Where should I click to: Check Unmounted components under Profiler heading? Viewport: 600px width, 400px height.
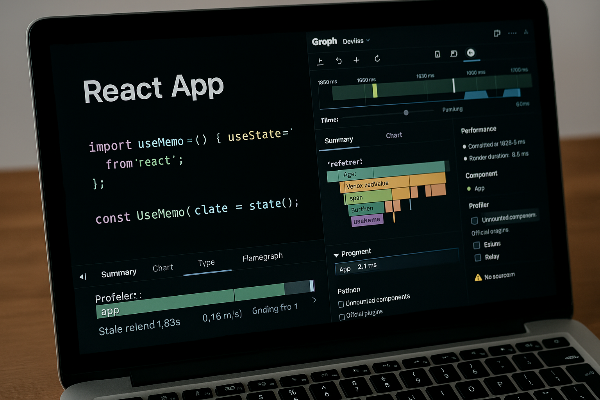tap(474, 220)
